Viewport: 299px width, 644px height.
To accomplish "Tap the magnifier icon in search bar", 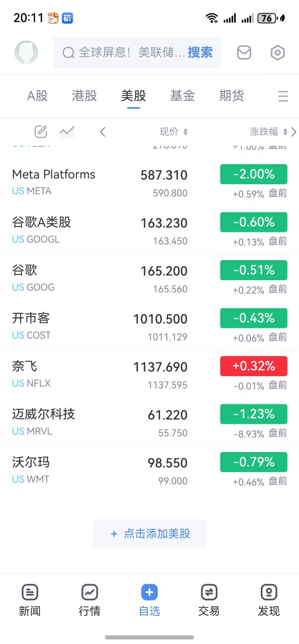I will pos(68,53).
